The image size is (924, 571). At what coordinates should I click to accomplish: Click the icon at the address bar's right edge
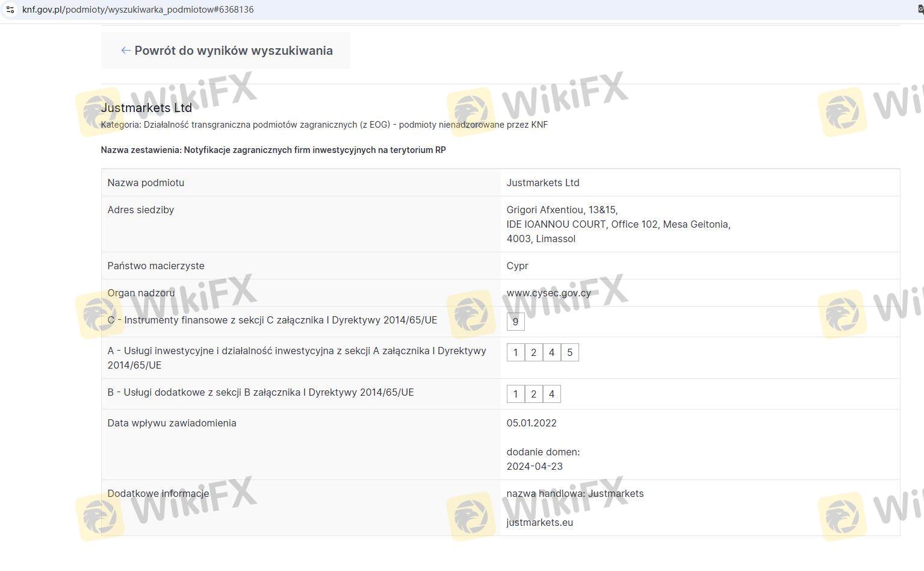[920, 10]
